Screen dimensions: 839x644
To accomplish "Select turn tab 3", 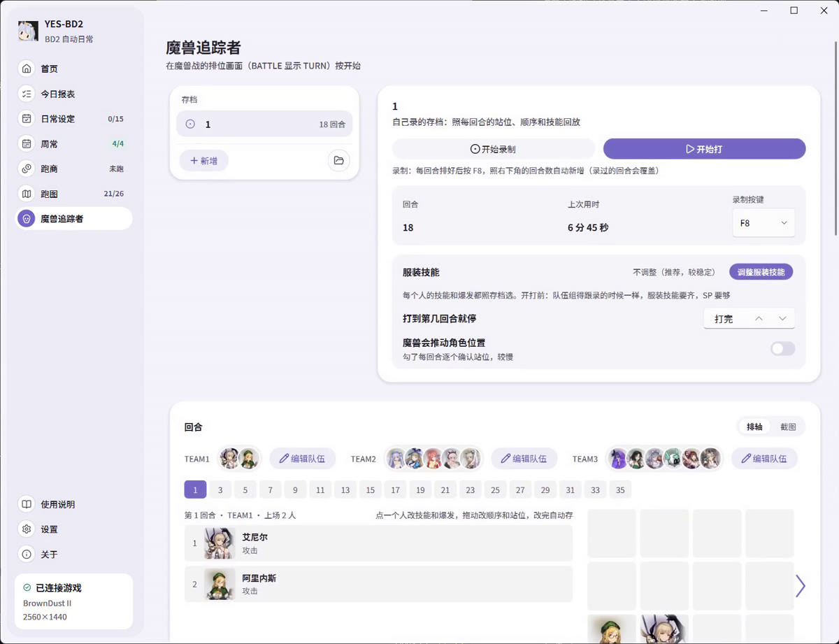I will pos(220,490).
